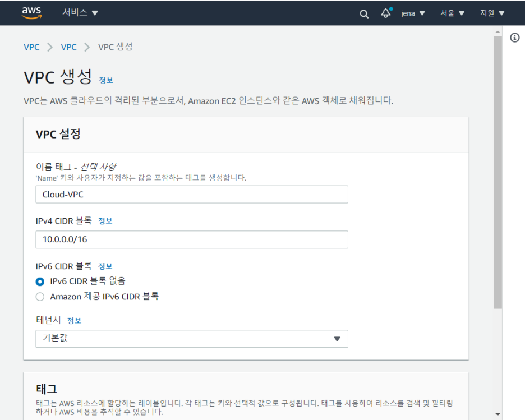Open 정보 link beside VPC 생성 heading

106,80
